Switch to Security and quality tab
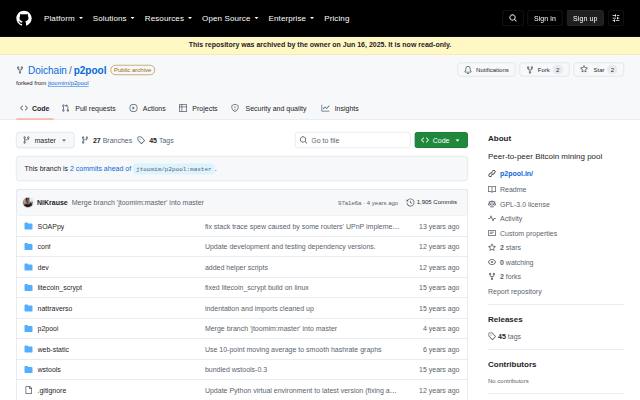Viewport: 640px width, 400px height. point(269,109)
